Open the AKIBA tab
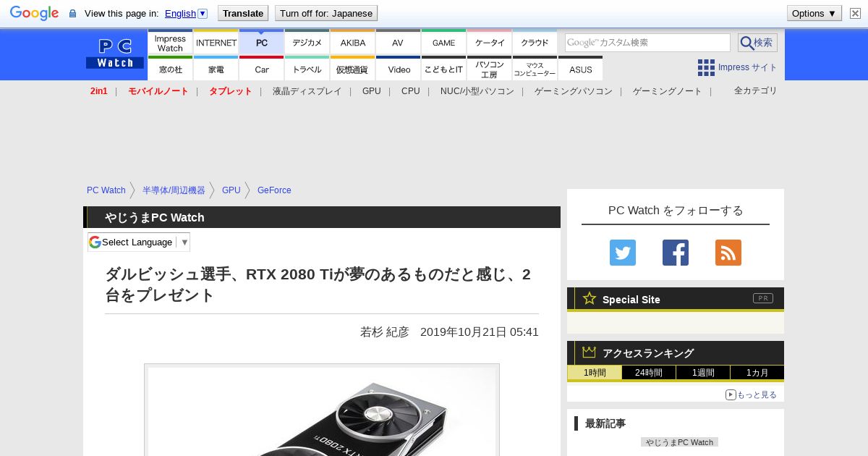 coord(352,42)
